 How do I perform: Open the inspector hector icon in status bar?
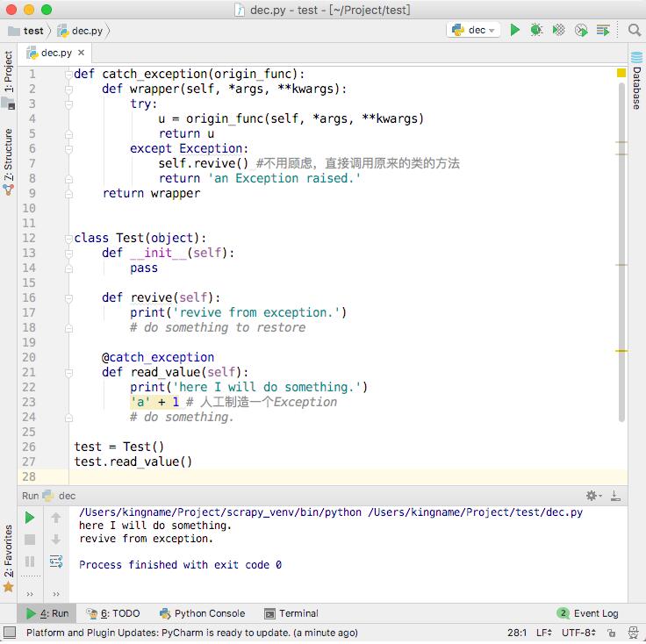pyautogui.click(x=633, y=633)
